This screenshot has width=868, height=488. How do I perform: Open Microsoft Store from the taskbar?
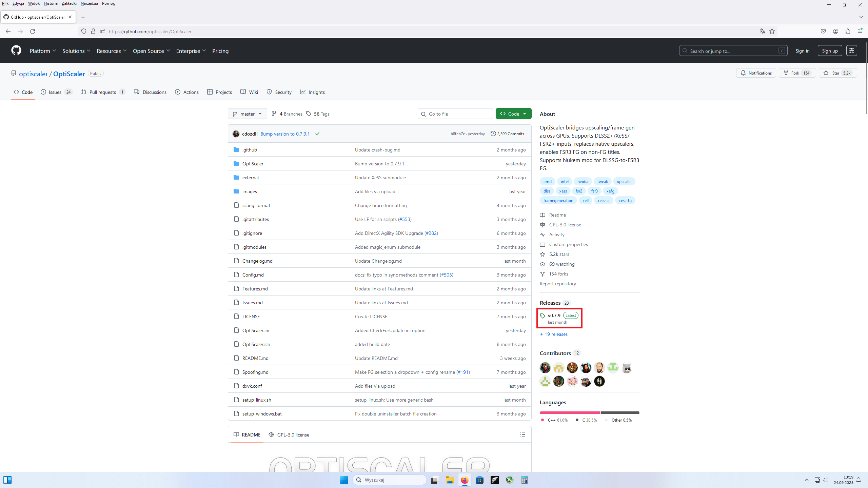point(479,480)
